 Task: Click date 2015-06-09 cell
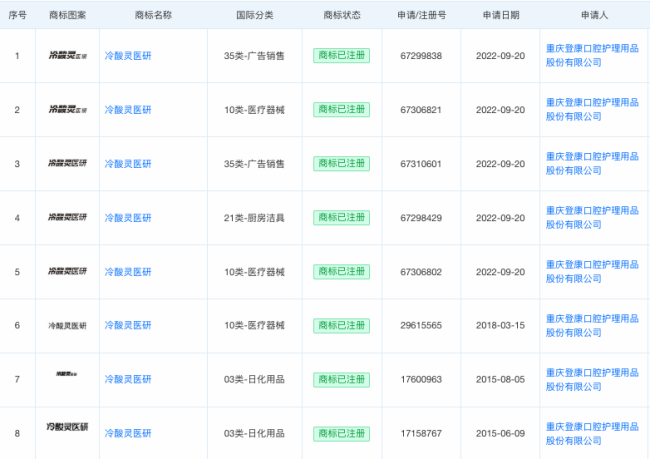[500, 433]
